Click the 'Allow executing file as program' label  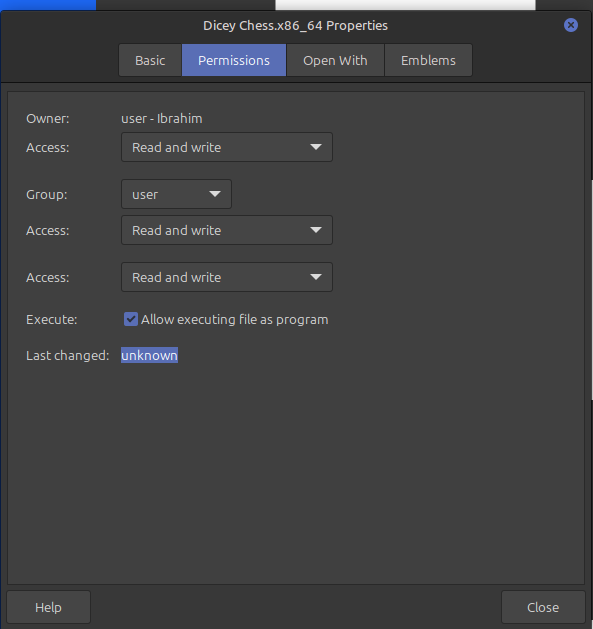[235, 320]
